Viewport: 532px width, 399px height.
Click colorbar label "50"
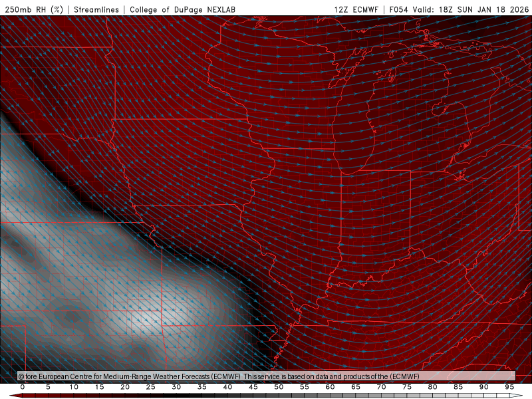[279, 387]
